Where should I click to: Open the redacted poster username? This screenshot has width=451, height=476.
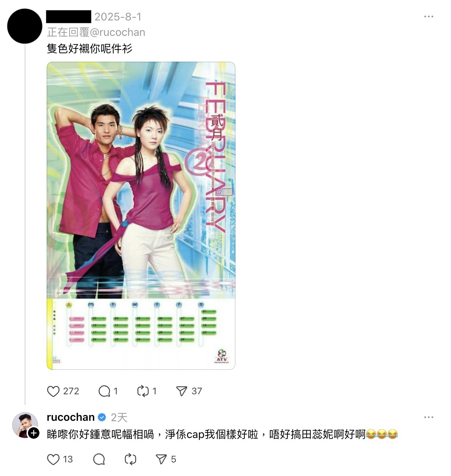pyautogui.click(x=68, y=17)
